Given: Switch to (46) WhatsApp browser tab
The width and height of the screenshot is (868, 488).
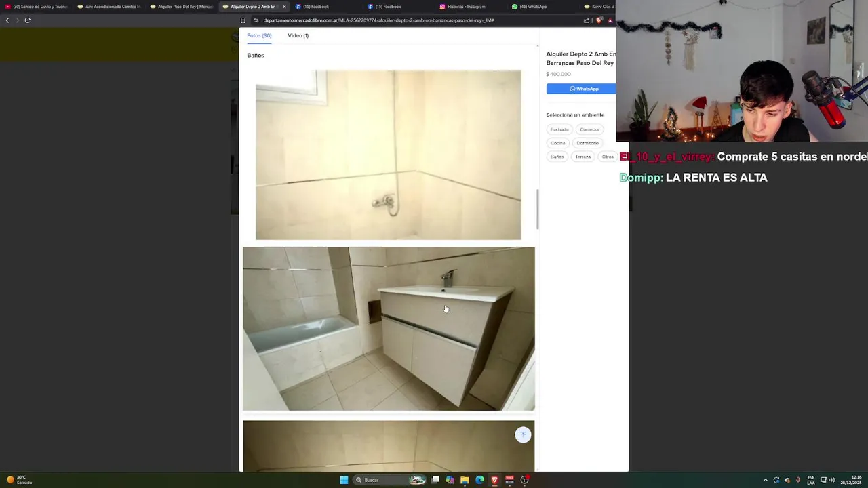Looking at the screenshot, I should (x=544, y=7).
